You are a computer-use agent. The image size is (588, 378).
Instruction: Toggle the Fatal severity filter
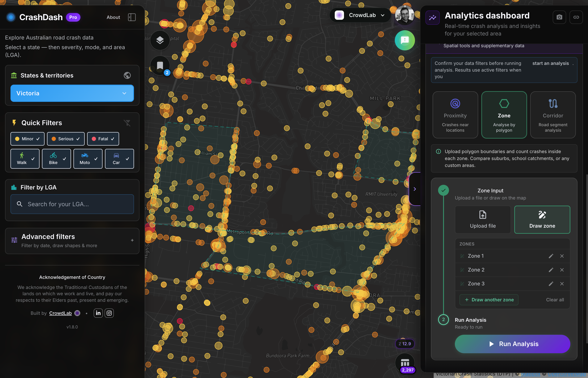pos(103,139)
